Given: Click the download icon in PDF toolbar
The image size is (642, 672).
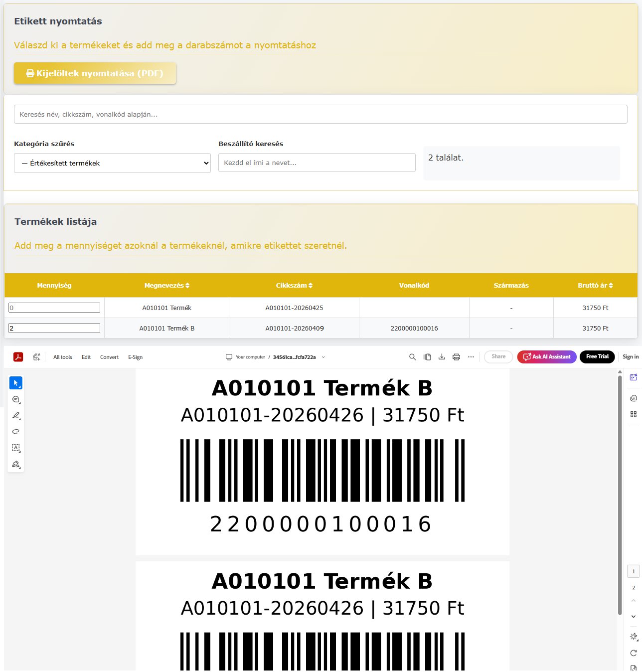Looking at the screenshot, I should (x=442, y=357).
